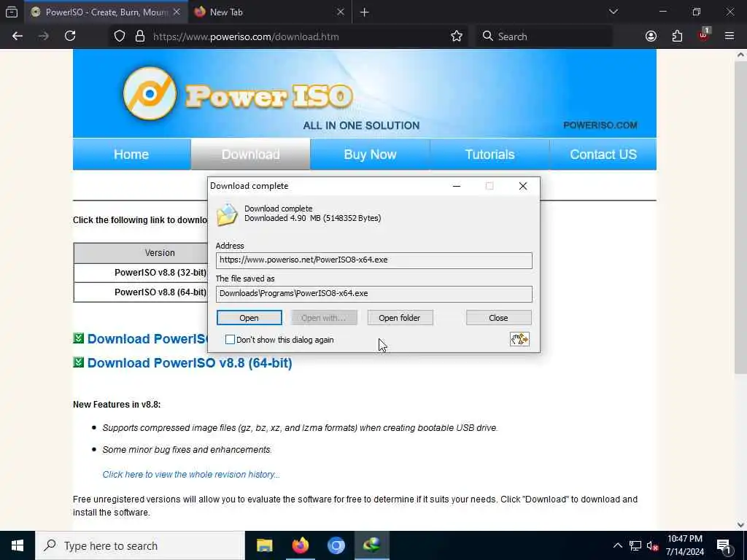Click scrollbar down arrow
Viewport: 747px width, 560px height.
(x=740, y=525)
